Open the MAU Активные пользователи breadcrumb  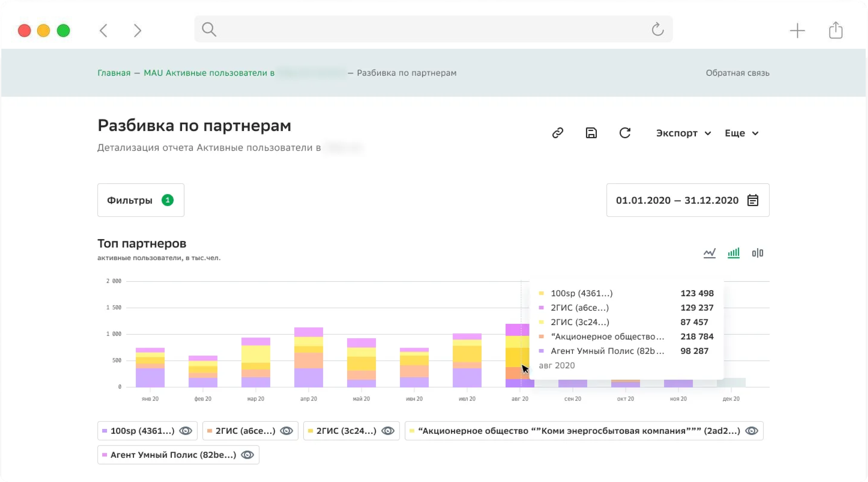209,73
